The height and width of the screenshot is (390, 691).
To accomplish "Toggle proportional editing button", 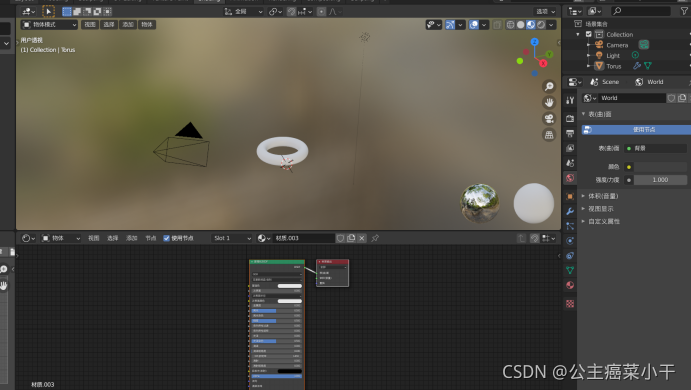I will (x=322, y=11).
